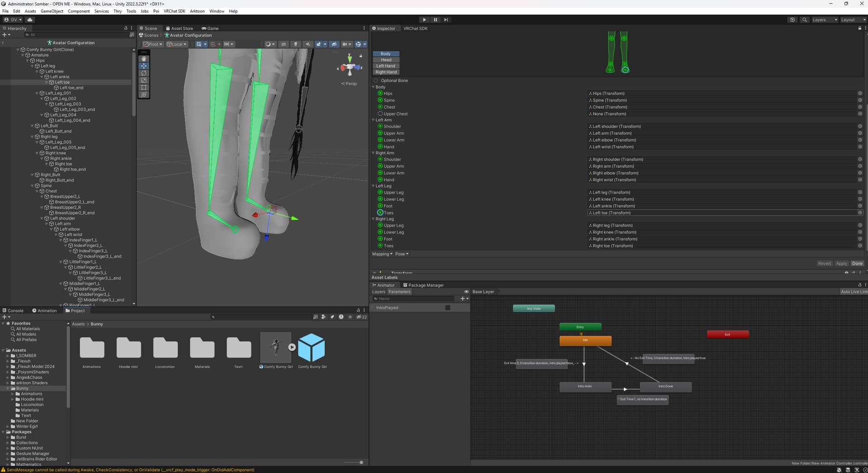Click the object picker for Left toe Transform

pos(860,213)
